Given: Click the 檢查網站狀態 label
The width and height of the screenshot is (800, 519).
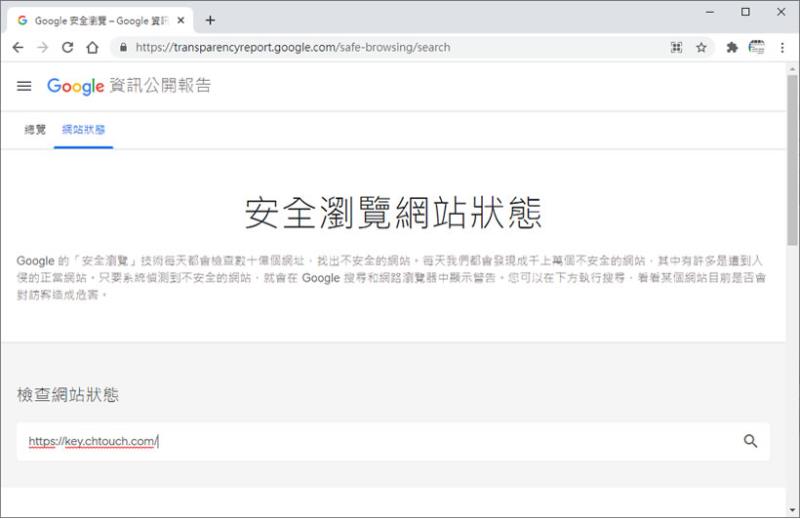Looking at the screenshot, I should tap(68, 394).
